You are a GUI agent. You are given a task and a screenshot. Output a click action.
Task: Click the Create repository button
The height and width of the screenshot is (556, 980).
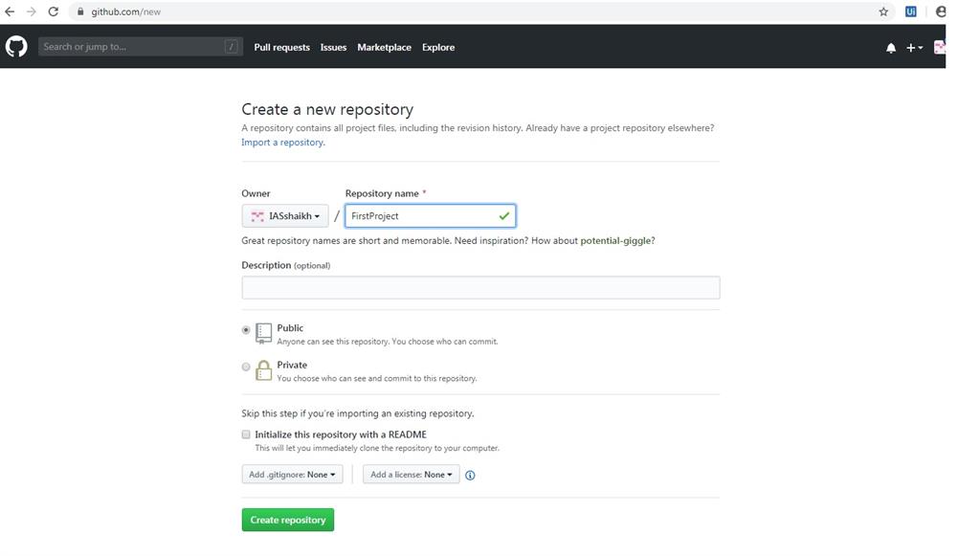tap(288, 520)
